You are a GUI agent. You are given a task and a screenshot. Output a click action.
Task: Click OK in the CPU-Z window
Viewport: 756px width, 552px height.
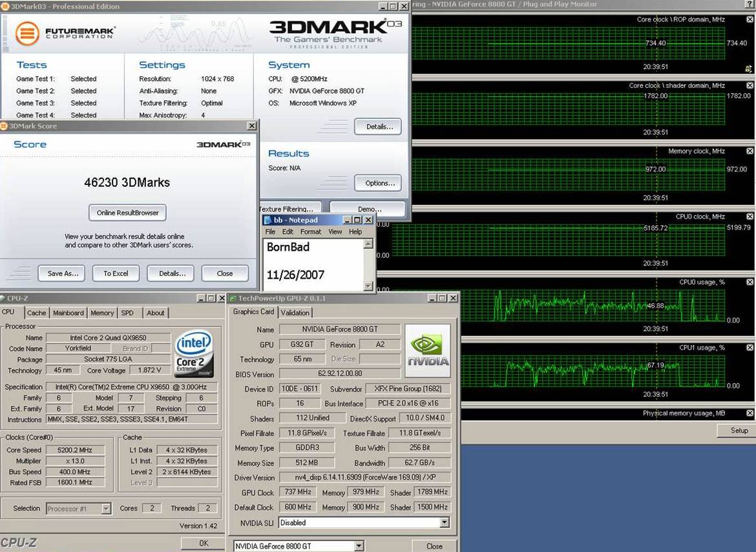pyautogui.click(x=203, y=544)
